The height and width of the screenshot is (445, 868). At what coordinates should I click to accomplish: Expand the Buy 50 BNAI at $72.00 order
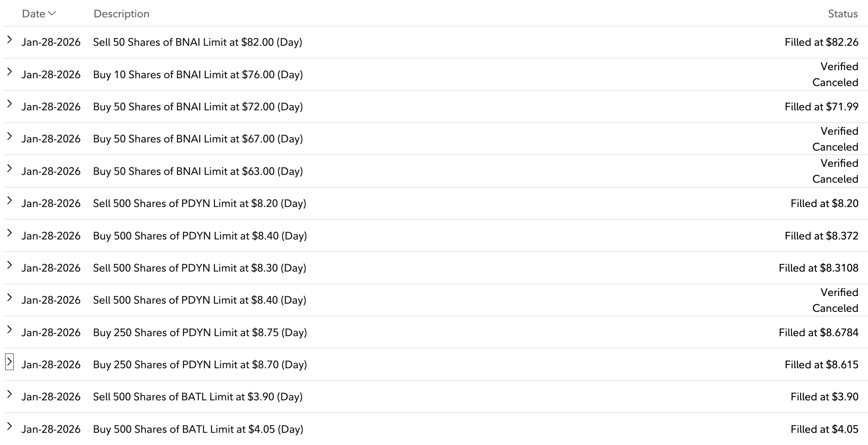point(10,104)
